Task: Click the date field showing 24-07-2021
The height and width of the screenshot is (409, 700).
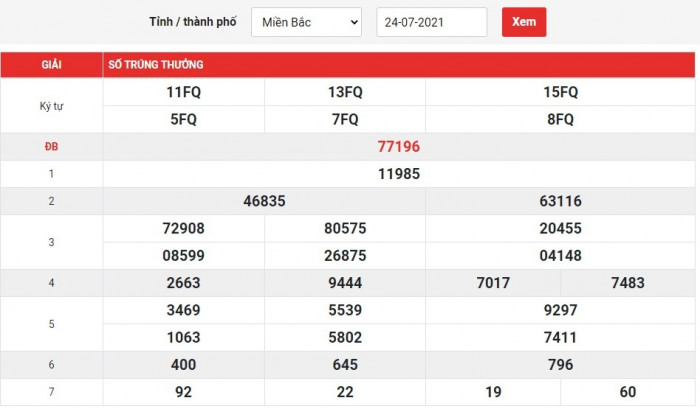Action: 431,22
